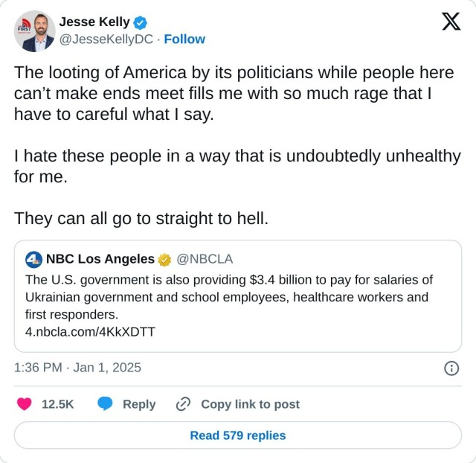Click the Reply text label
The image size is (476, 463).
click(x=139, y=404)
